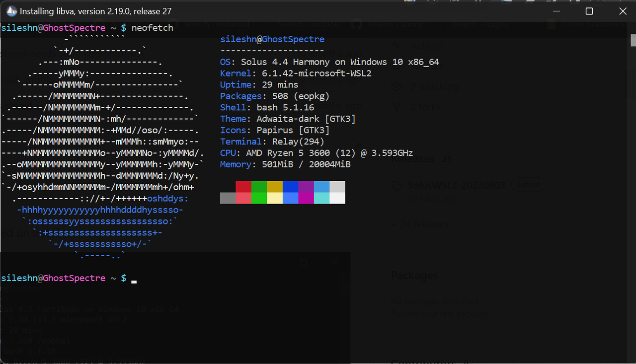Click the 'Memory: 501MiB / 20004MiB' line
The height and width of the screenshot is (364, 636).
[x=285, y=164]
